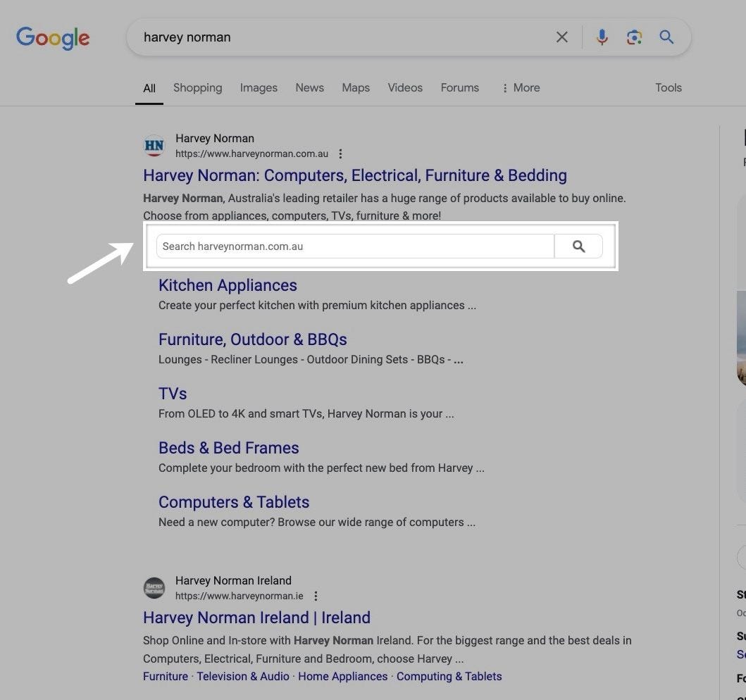Click Harvey Norman Ireland favicon
Screen dimensions: 746x700
[x=154, y=588]
